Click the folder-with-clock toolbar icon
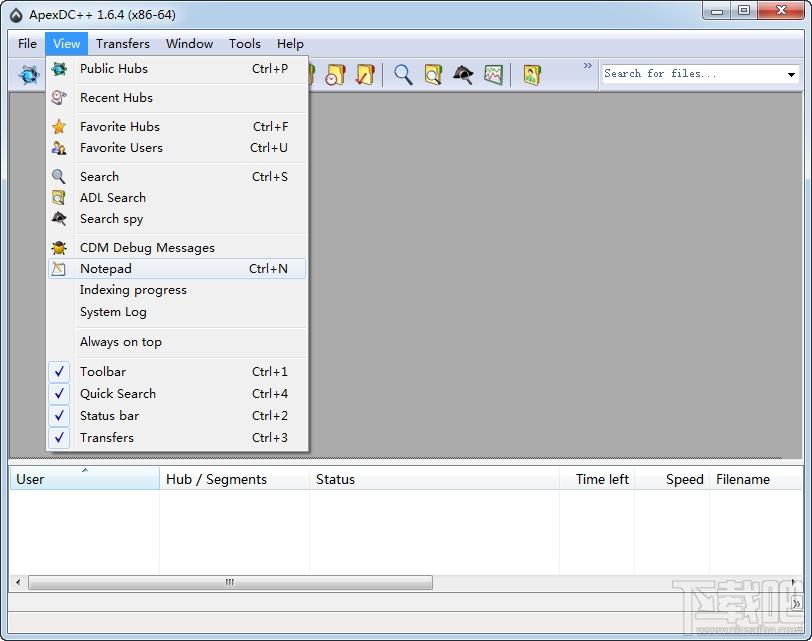Viewport: 812px width, 641px height. click(x=335, y=75)
